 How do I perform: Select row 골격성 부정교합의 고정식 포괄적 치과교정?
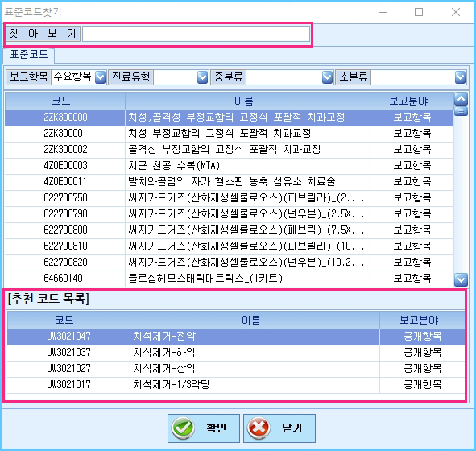[230, 149]
